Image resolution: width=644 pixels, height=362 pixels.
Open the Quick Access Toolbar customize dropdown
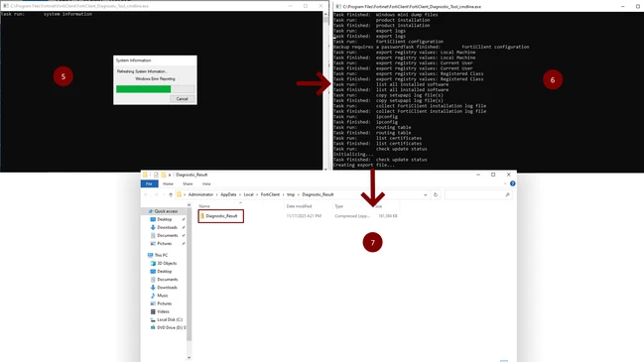[170, 175]
